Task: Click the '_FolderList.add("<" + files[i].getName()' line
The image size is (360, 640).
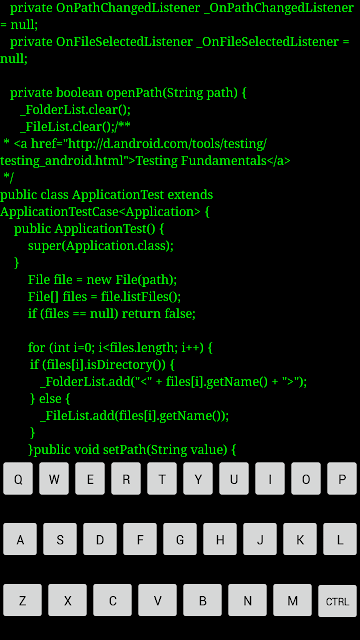Action: click(173, 382)
